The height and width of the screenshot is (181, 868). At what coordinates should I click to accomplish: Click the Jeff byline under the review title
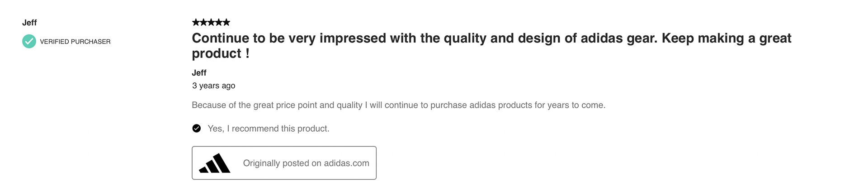pyautogui.click(x=199, y=73)
